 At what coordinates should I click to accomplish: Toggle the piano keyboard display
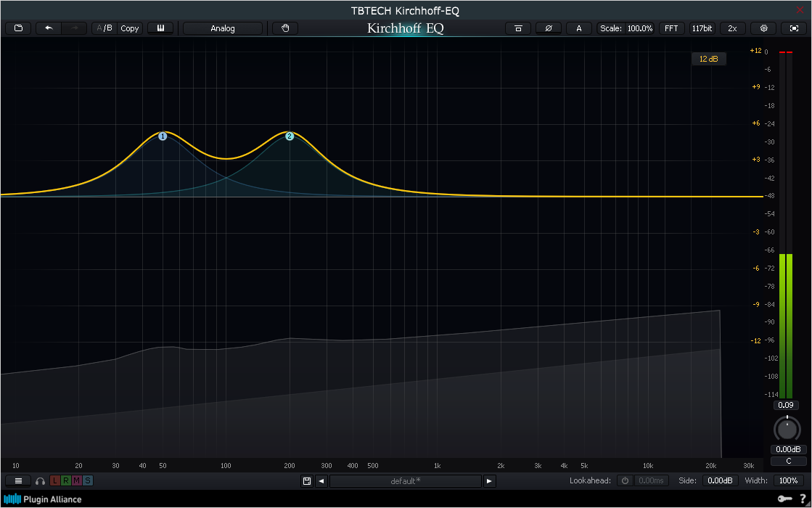coord(160,28)
